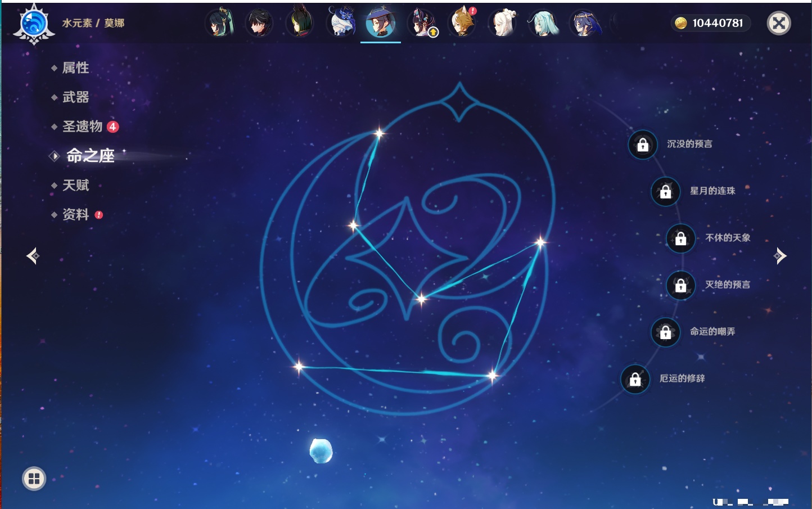812x509 pixels.
Task: Click the 水元素 / 莫娜 title text
Action: 93,23
